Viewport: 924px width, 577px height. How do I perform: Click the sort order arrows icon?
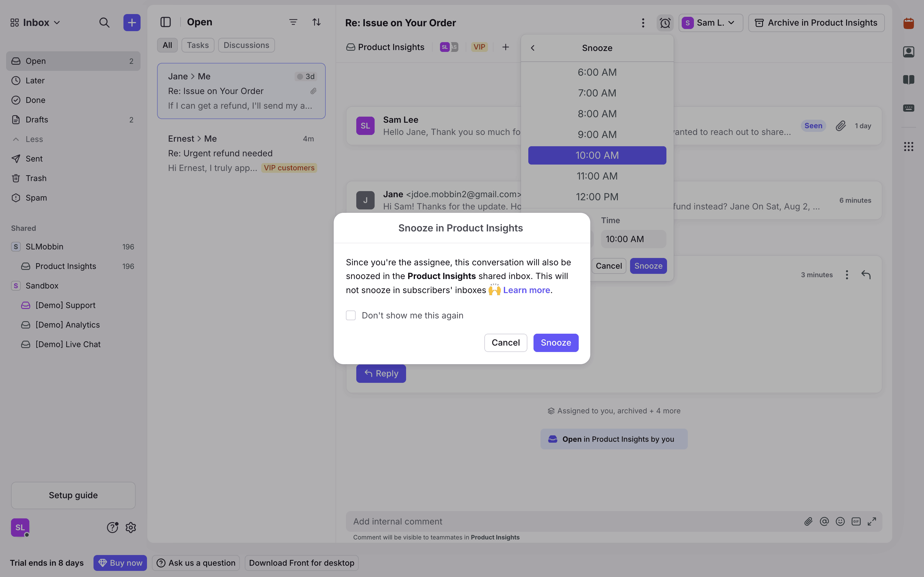click(x=316, y=22)
